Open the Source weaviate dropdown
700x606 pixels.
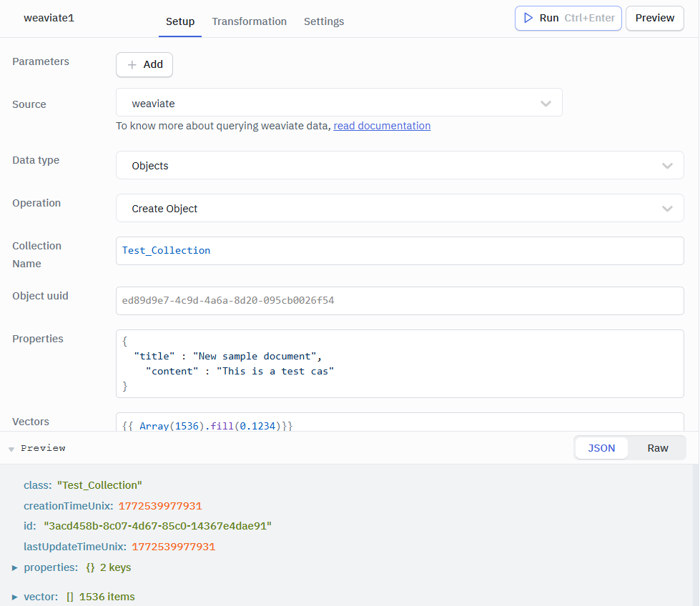(339, 104)
